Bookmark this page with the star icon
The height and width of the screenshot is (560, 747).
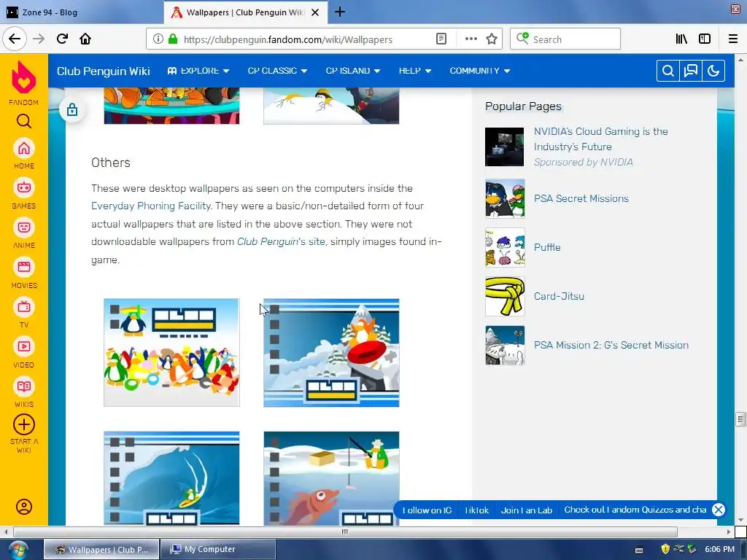pos(492,39)
